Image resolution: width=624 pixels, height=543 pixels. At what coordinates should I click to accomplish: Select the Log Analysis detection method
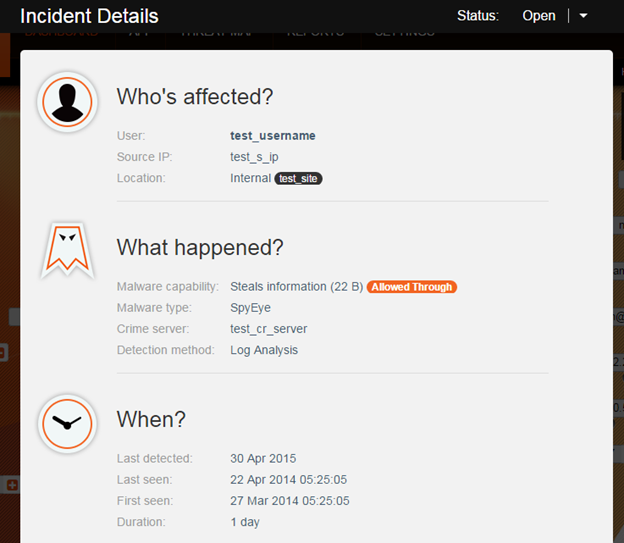[264, 350]
